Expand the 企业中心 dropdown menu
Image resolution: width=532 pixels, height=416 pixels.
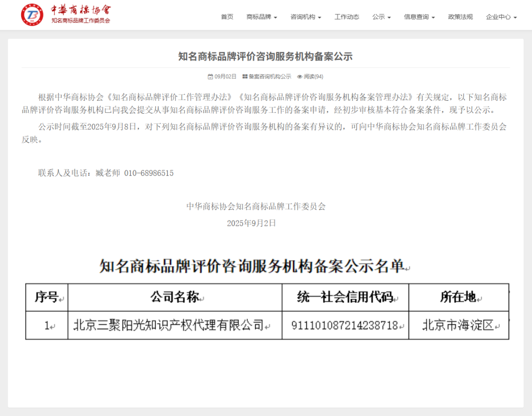click(501, 17)
